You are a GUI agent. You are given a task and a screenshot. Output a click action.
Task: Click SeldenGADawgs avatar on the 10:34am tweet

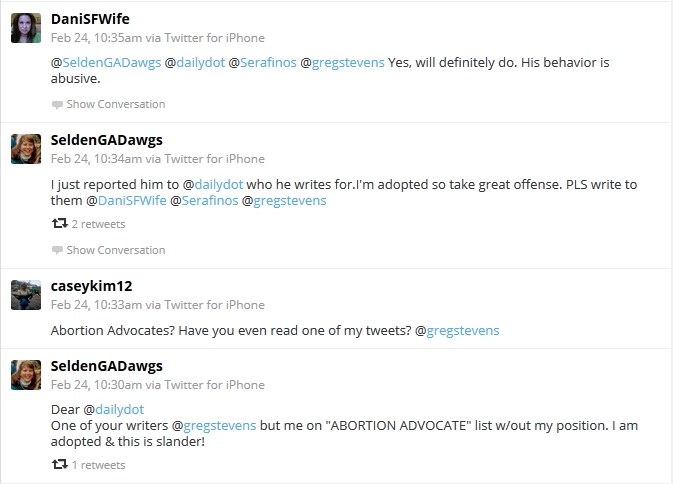(26, 149)
